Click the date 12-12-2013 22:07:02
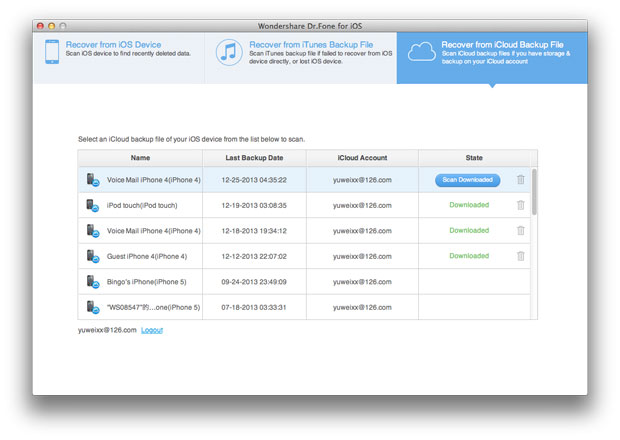 pos(254,257)
